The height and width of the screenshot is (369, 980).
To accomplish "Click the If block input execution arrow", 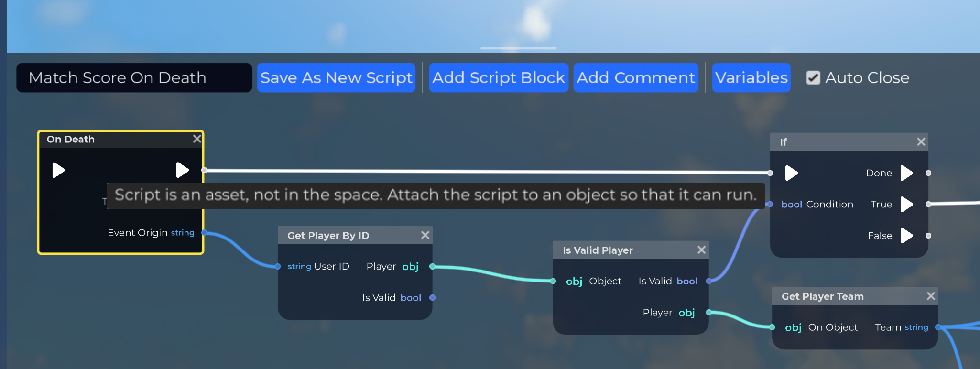I will pos(791,173).
